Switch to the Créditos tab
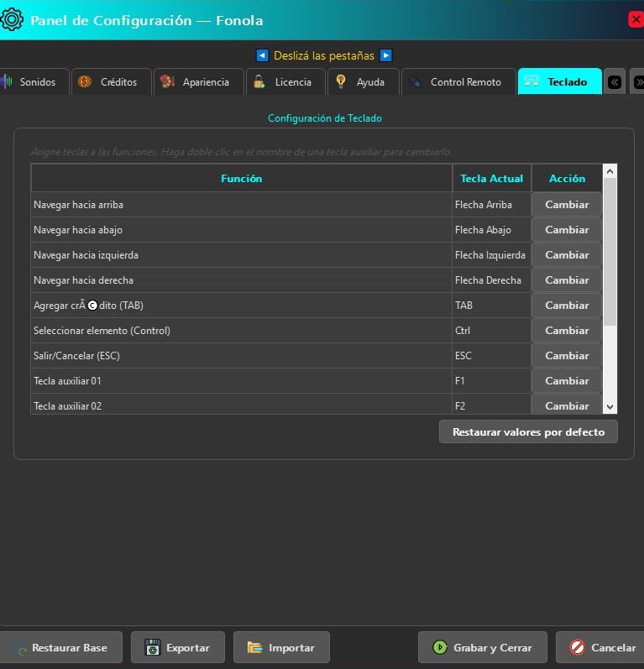The image size is (644, 669). 112,81
